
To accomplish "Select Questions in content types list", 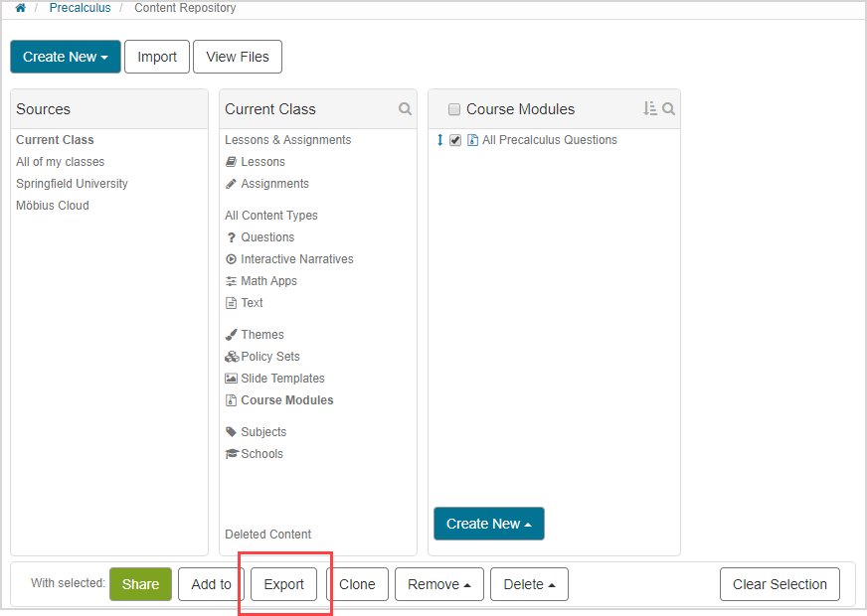I will click(x=266, y=237).
